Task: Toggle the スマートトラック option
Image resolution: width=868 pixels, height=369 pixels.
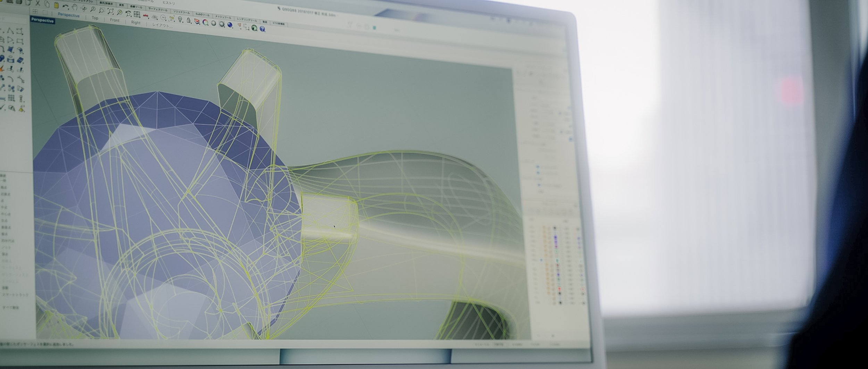Action: tap(15, 295)
